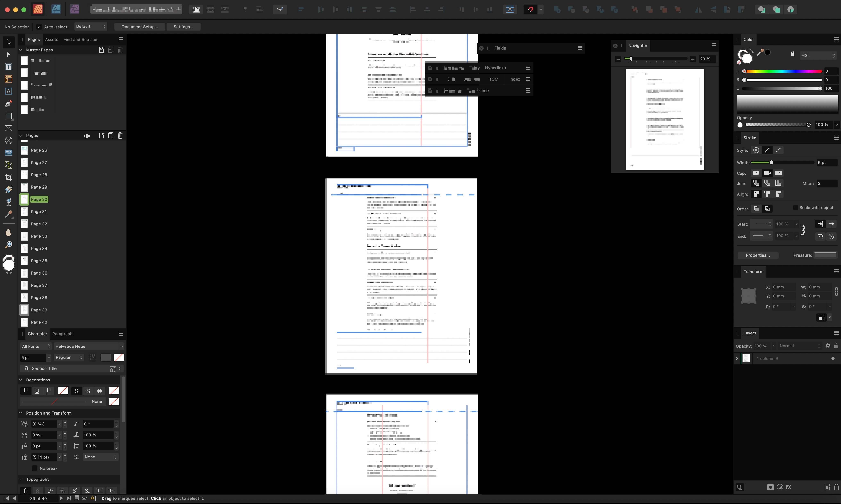Enable Scale with object checkbox
This screenshot has width=841, height=504.
click(x=796, y=208)
